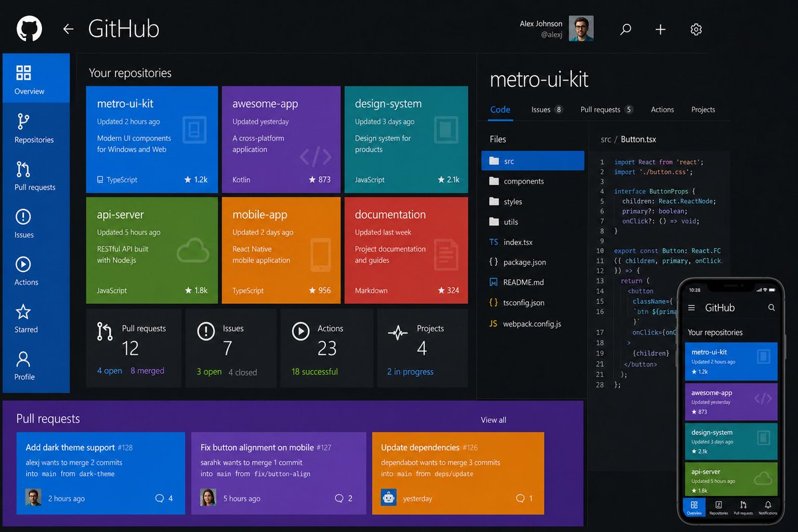Click sarahk's avatar on PR #127
798x532 pixels.
(x=208, y=497)
